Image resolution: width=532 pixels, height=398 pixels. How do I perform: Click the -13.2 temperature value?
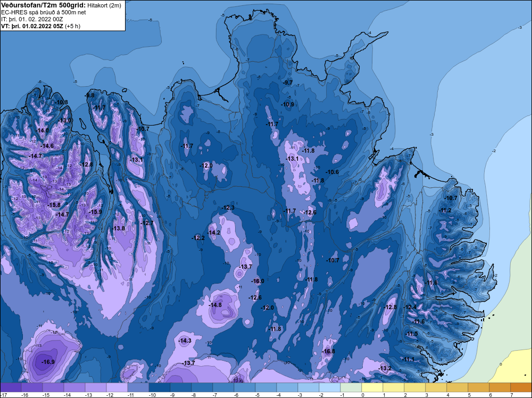point(385,369)
